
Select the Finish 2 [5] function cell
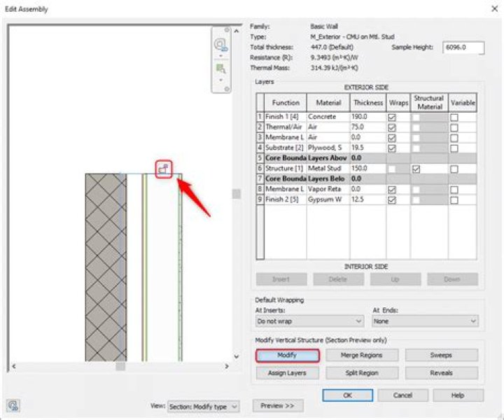click(285, 199)
